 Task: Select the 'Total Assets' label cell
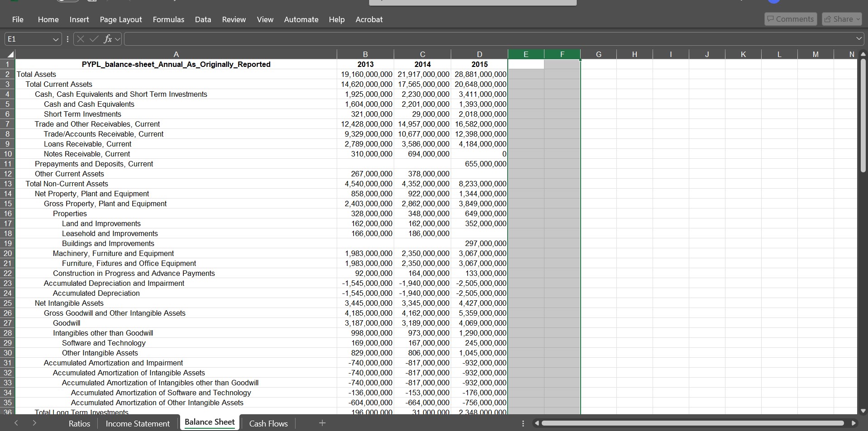tap(176, 74)
